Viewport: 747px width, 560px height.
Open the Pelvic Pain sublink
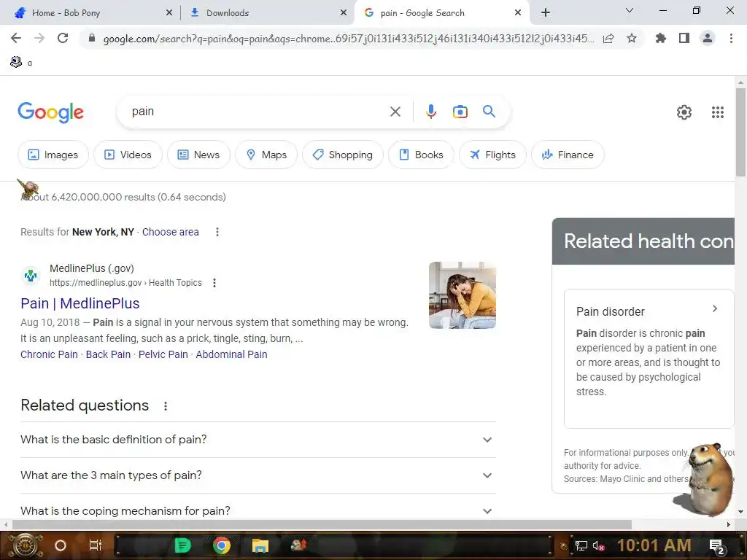click(x=163, y=354)
